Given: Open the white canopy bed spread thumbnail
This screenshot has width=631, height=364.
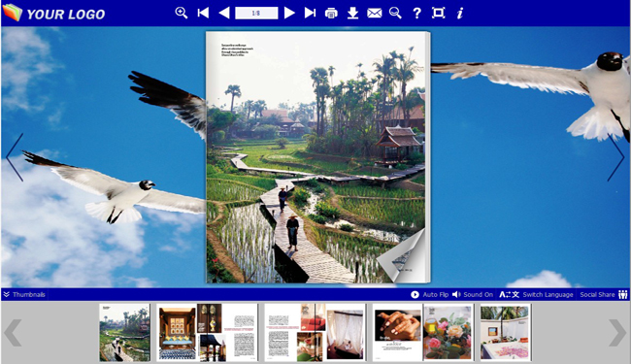Looking at the screenshot, I should point(315,333).
